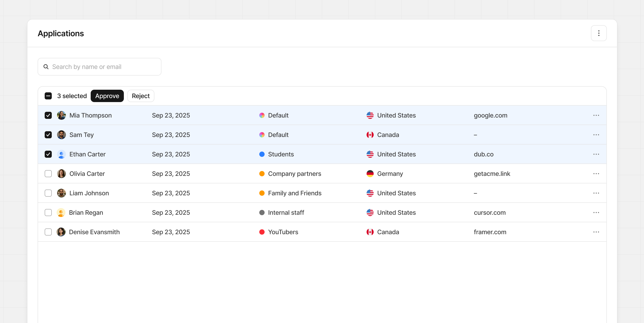This screenshot has width=644, height=323.
Task: Click the Germany flag icon
Action: pyautogui.click(x=370, y=174)
